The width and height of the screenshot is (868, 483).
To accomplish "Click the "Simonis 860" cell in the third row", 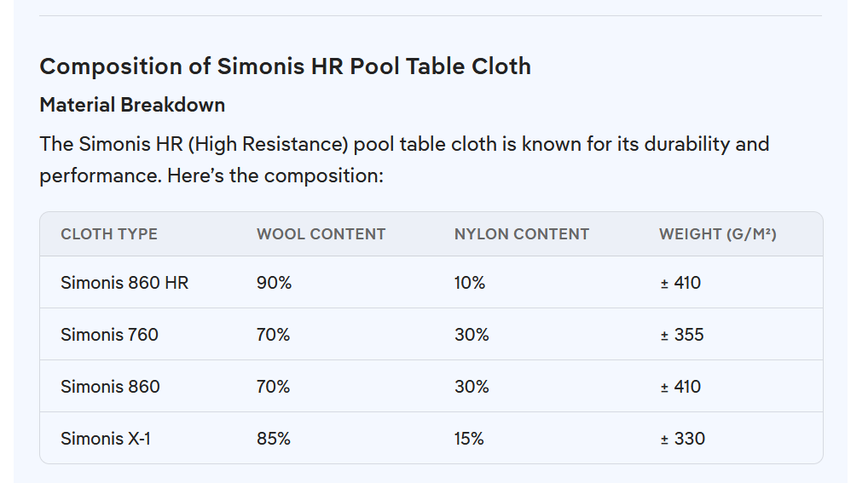I will click(110, 387).
